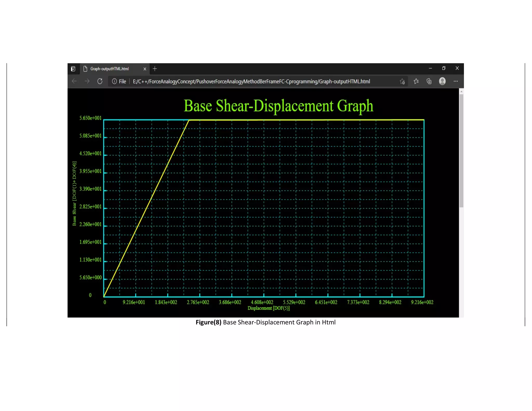This screenshot has height=411, width=532.
Task: Click the browser forward arrow
Action: click(87, 81)
